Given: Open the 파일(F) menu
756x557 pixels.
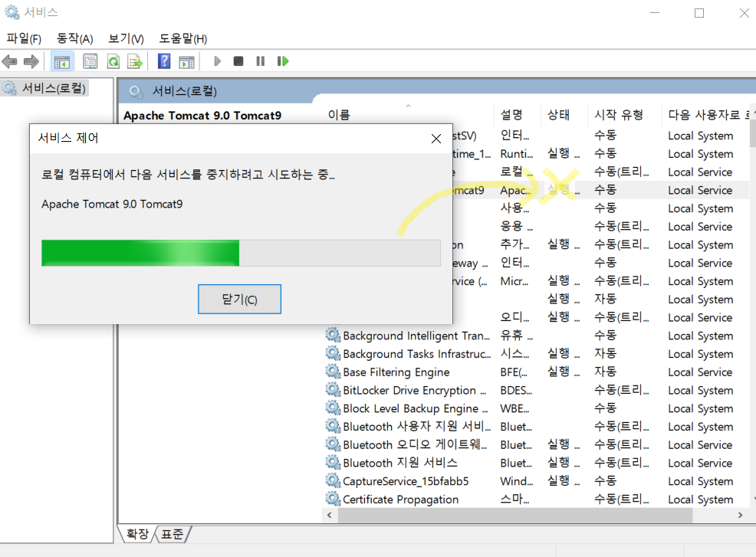Looking at the screenshot, I should [x=24, y=38].
